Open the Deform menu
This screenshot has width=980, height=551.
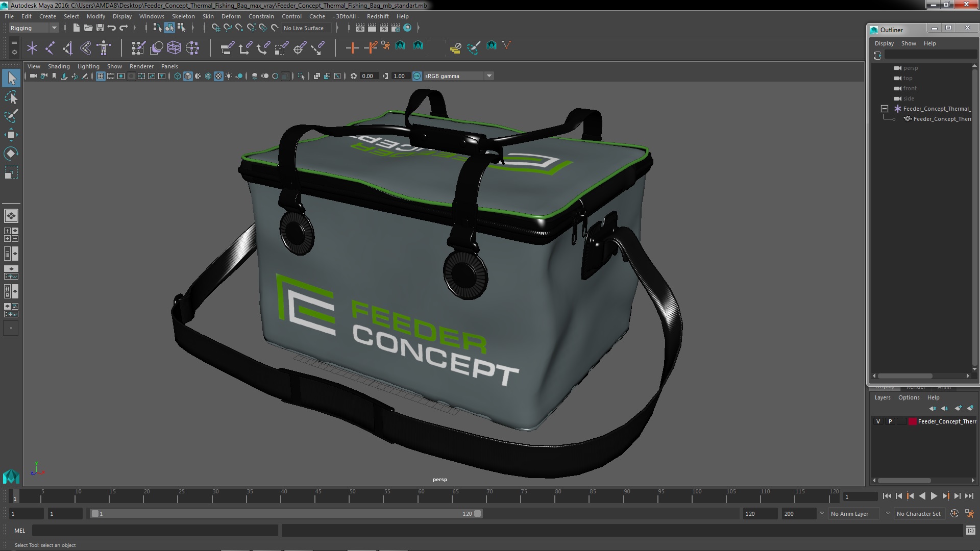click(x=231, y=16)
